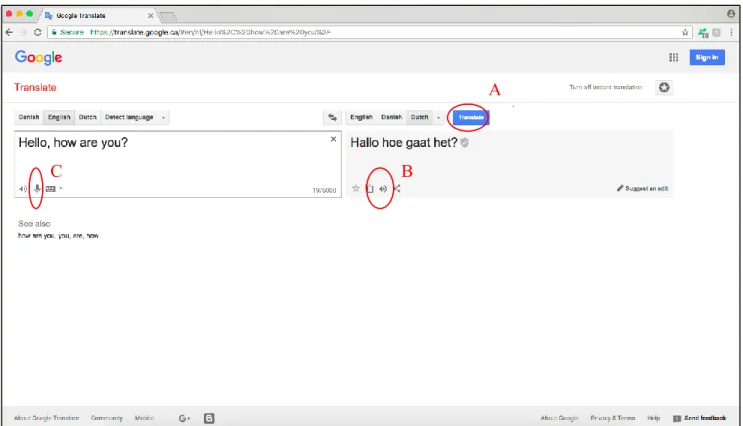Click Suggest an edit

tap(643, 188)
